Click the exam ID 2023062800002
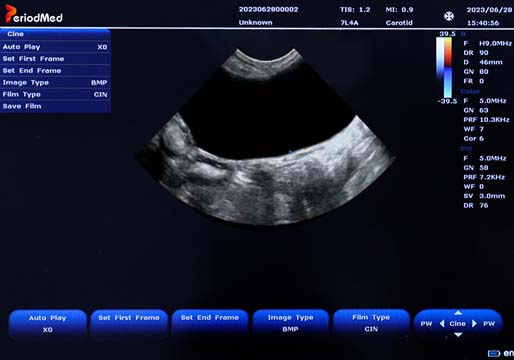This screenshot has width=514, height=360. coord(268,9)
